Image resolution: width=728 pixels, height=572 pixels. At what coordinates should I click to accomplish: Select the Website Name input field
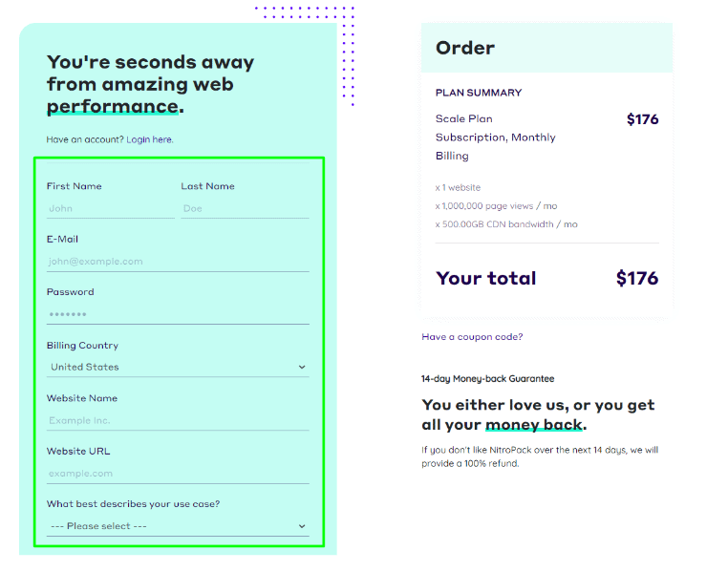pos(178,420)
